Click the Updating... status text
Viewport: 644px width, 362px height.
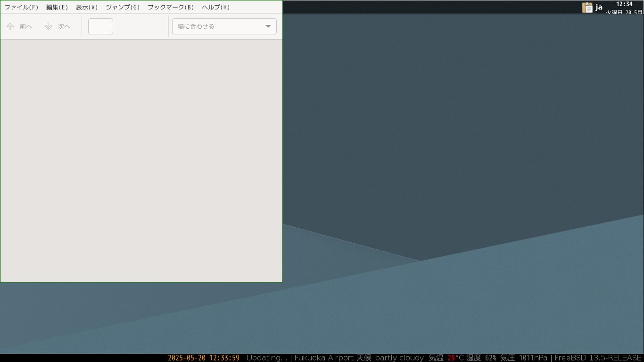(x=267, y=358)
